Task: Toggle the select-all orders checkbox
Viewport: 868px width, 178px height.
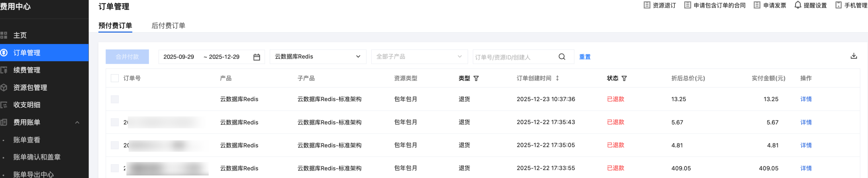Action: (x=114, y=78)
